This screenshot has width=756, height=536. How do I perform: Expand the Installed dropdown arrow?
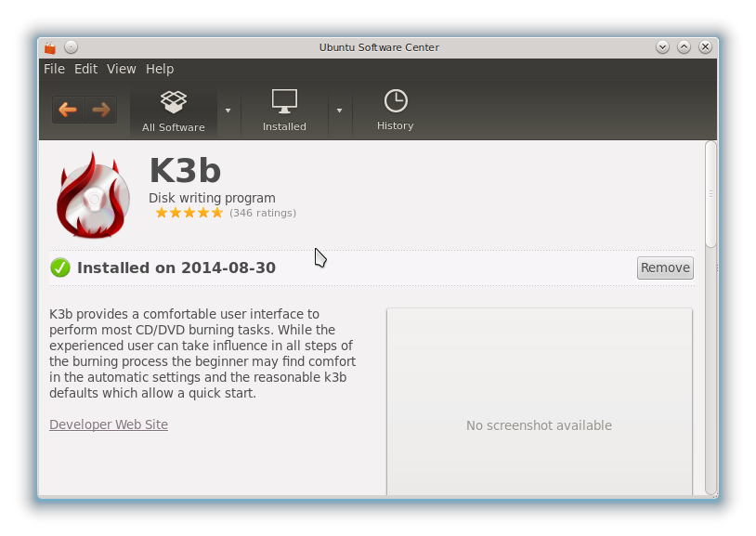click(339, 111)
